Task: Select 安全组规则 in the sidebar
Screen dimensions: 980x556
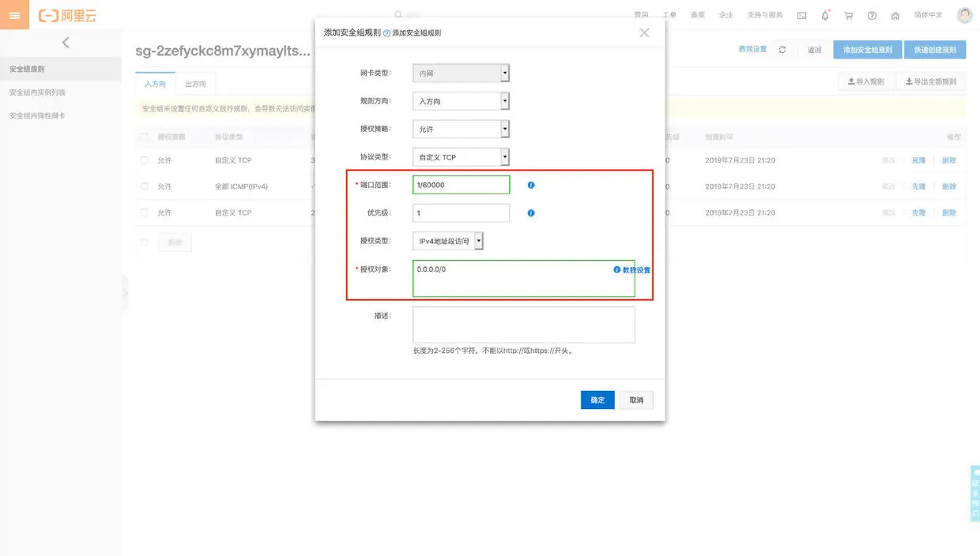Action: tap(60, 69)
